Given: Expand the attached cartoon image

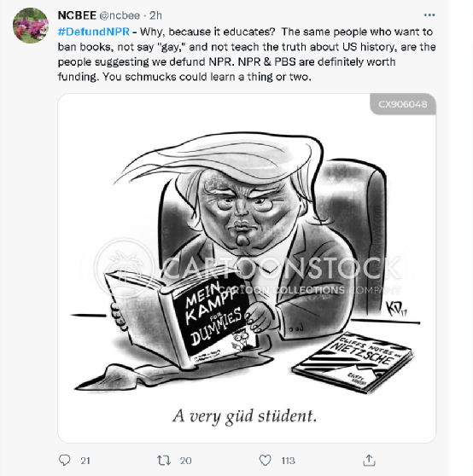Looking at the screenshot, I should tap(247, 268).
